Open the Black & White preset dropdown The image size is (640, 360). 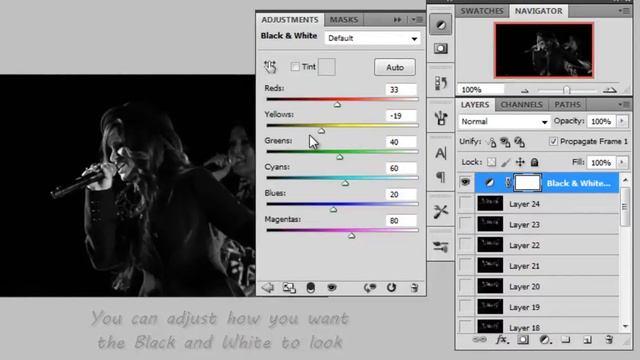373,38
